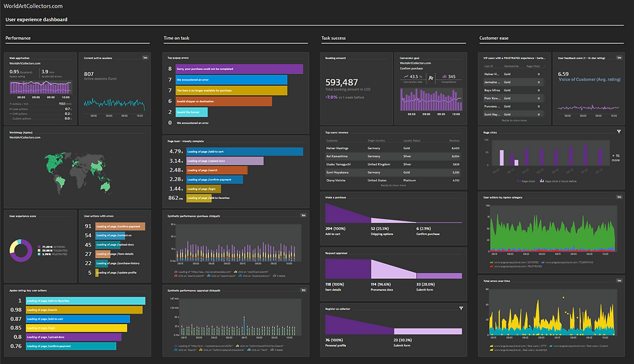Screen dimensions: 634x364
Task: Click 1m badge on User actions by Apdex category
Action: tap(619, 197)
